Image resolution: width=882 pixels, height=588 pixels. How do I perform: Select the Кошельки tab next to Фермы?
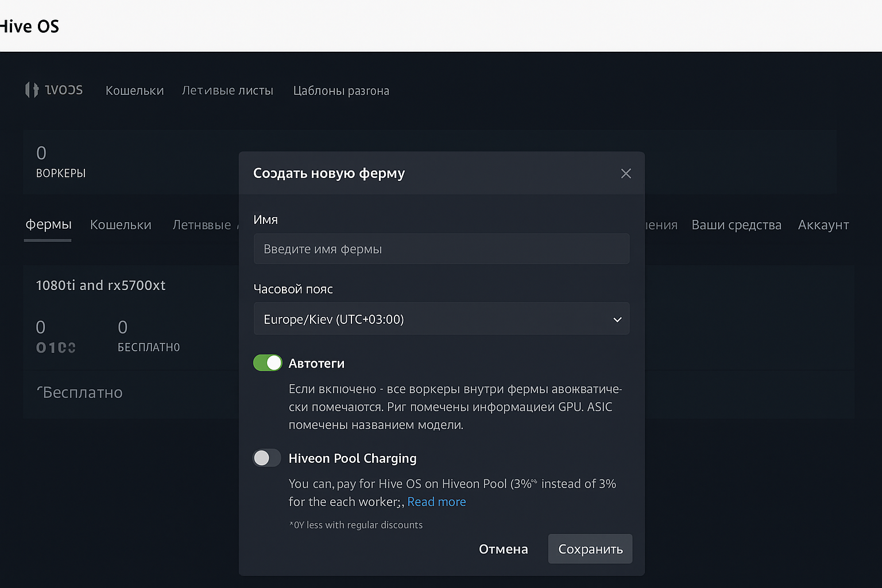[x=121, y=225]
